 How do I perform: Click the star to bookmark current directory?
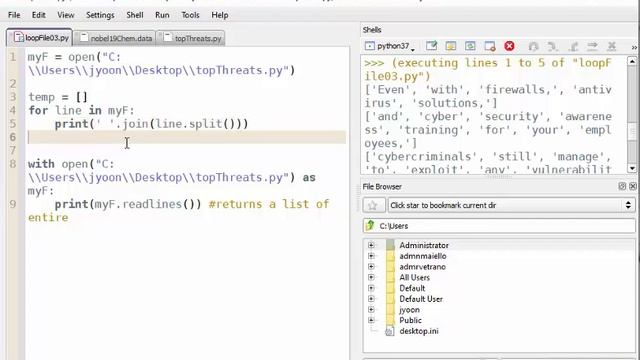[373, 205]
